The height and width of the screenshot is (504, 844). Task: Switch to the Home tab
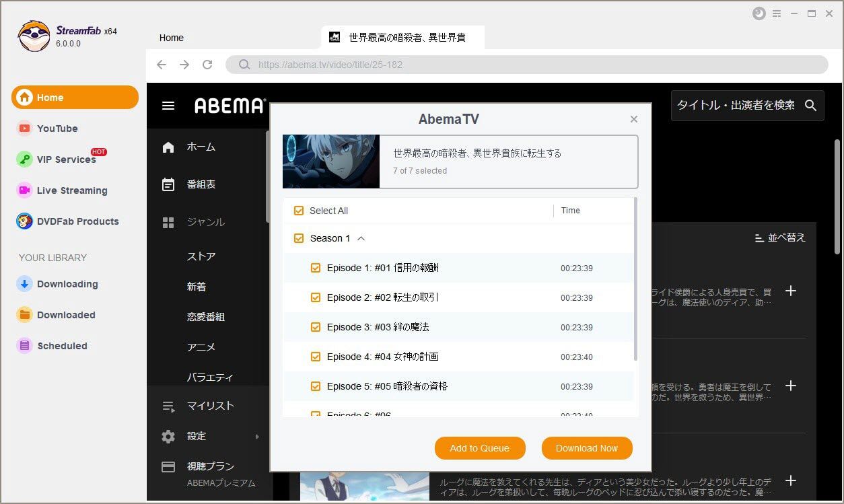(x=172, y=38)
